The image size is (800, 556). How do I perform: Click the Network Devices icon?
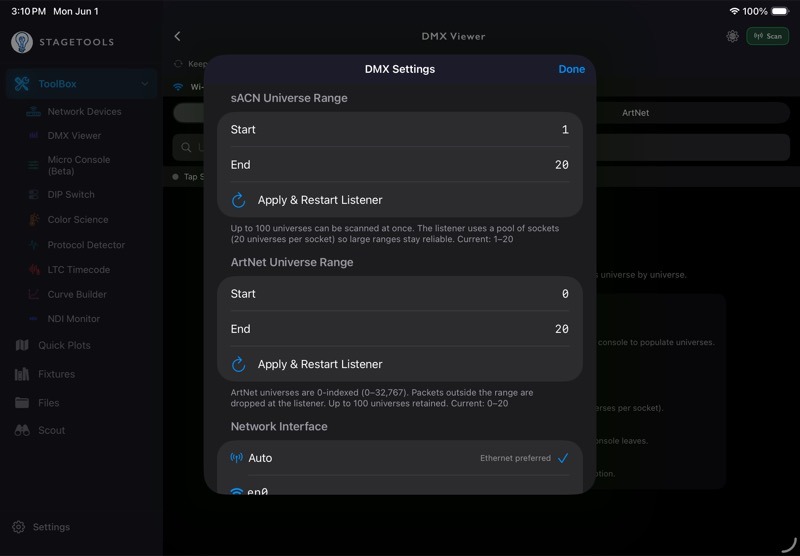click(x=33, y=111)
